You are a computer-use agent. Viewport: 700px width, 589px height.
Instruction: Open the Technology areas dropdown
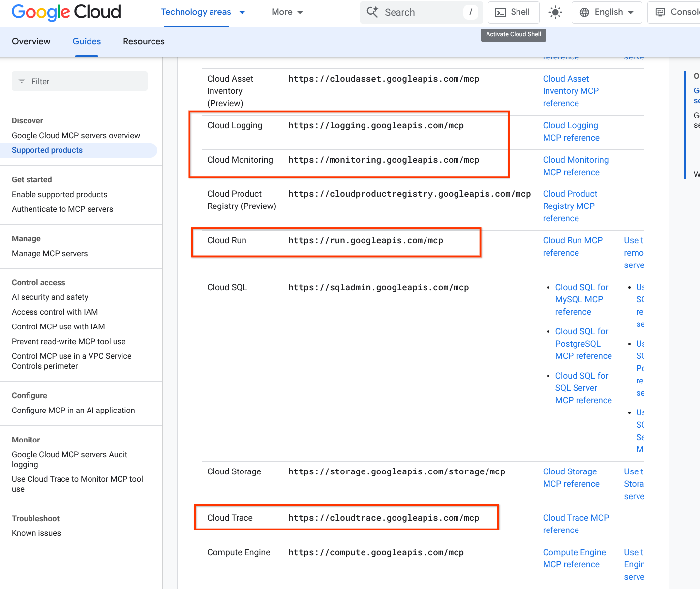tap(203, 12)
